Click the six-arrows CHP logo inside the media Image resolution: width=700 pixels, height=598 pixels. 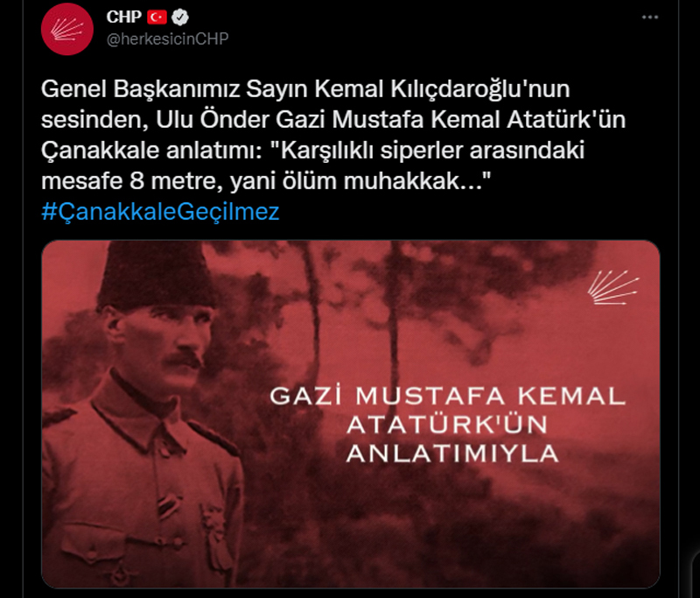coord(613,287)
